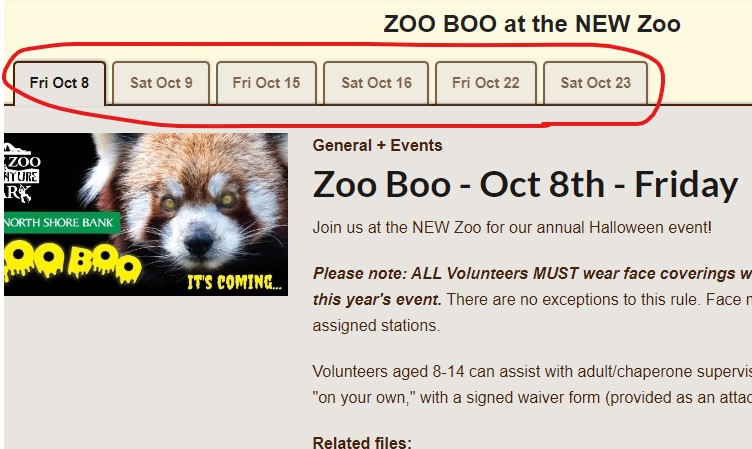Click the "Volunteers aged 8-14" paragraph
Image resolution: width=752 pixels, height=449 pixels.
[530, 370]
